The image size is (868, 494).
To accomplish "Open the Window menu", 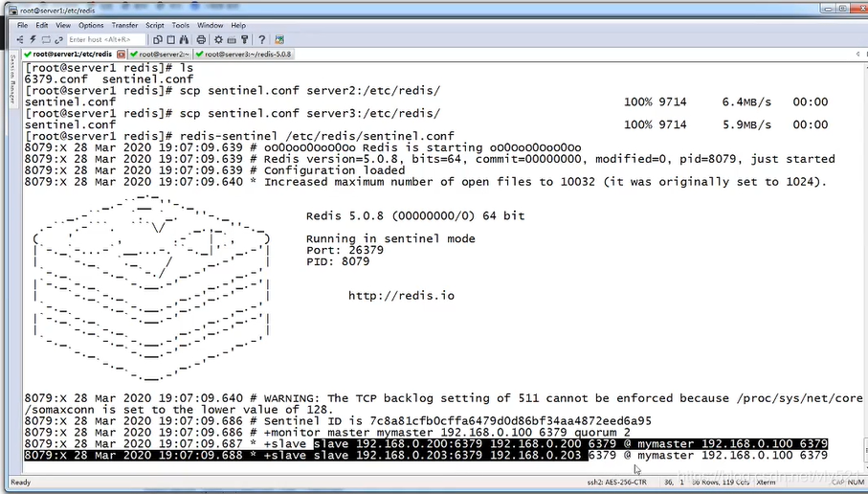I will coord(211,26).
